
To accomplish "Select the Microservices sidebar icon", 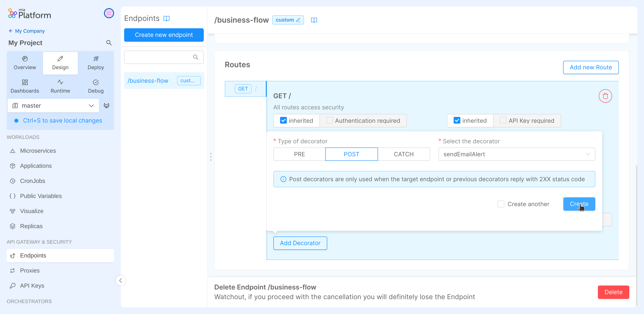I will (x=13, y=151).
